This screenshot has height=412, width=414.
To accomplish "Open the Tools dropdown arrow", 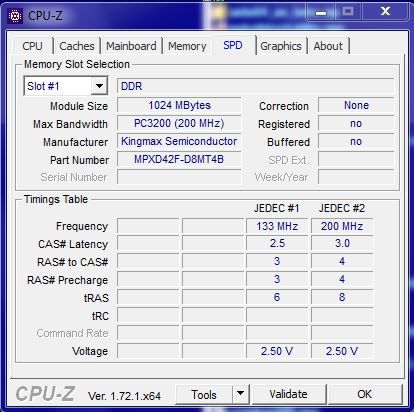I will coord(240,393).
